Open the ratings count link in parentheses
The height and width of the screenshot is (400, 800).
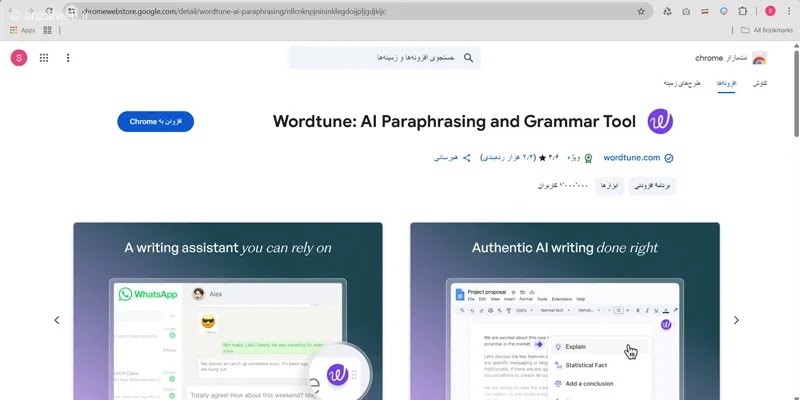click(508, 158)
